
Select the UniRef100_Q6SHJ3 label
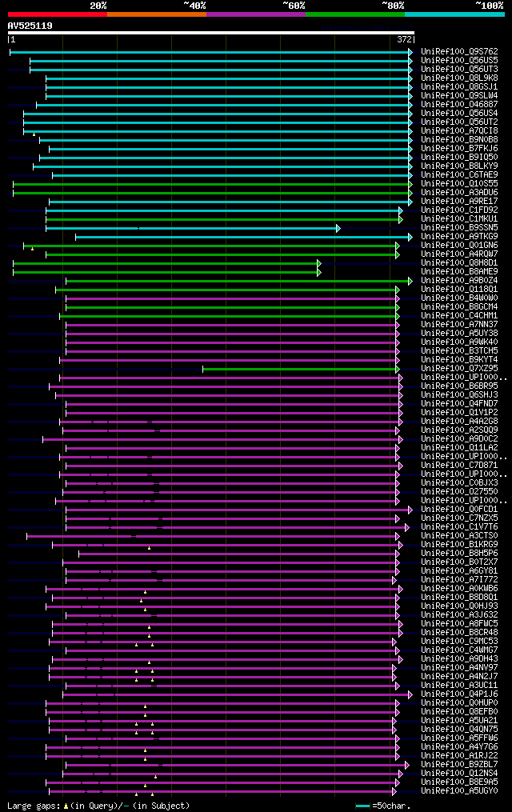pos(460,395)
